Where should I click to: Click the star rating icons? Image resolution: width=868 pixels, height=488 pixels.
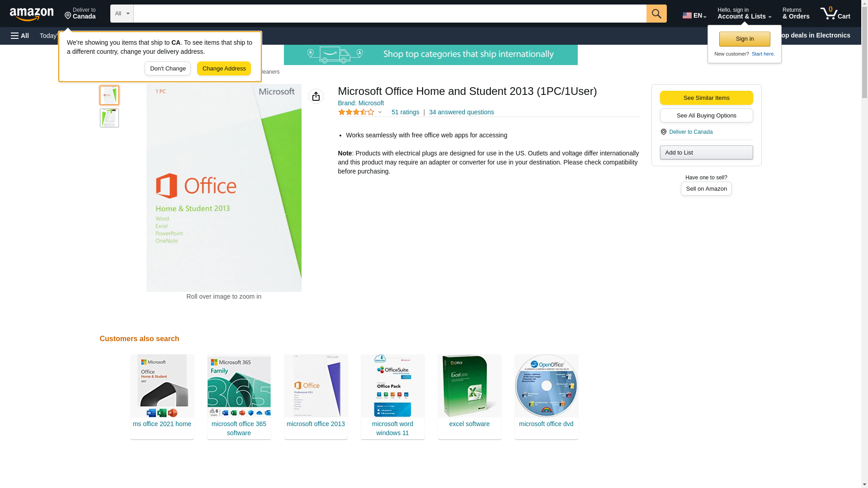coord(356,112)
